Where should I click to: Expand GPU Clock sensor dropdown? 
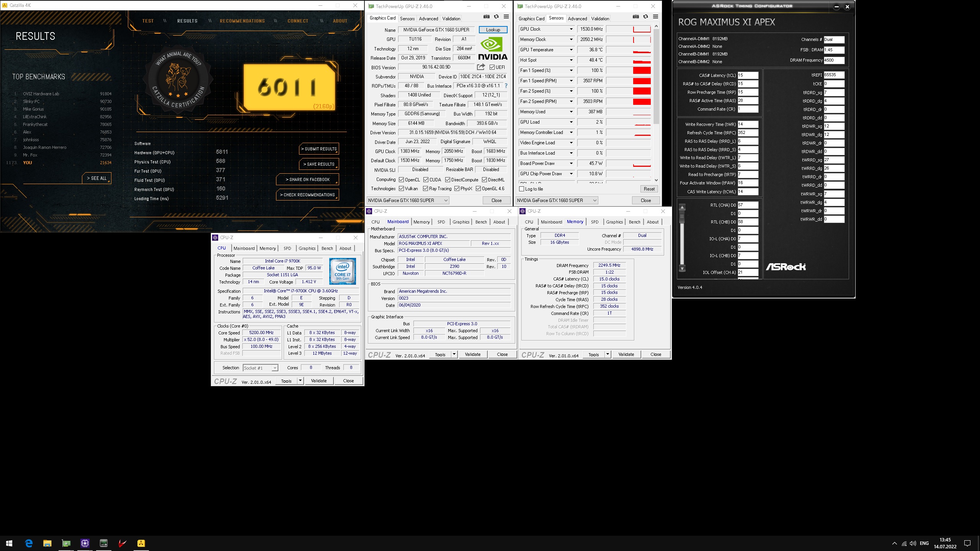pyautogui.click(x=571, y=29)
